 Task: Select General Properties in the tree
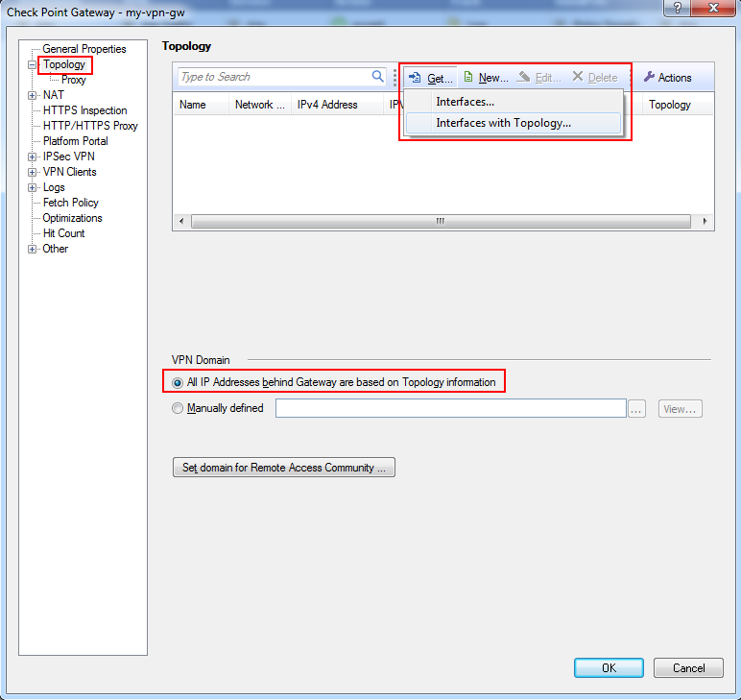click(84, 49)
